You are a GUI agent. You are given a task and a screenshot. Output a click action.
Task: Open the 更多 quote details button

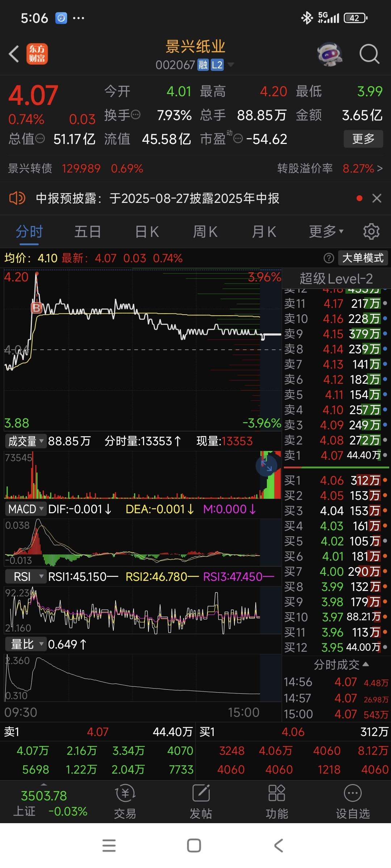pyautogui.click(x=363, y=139)
